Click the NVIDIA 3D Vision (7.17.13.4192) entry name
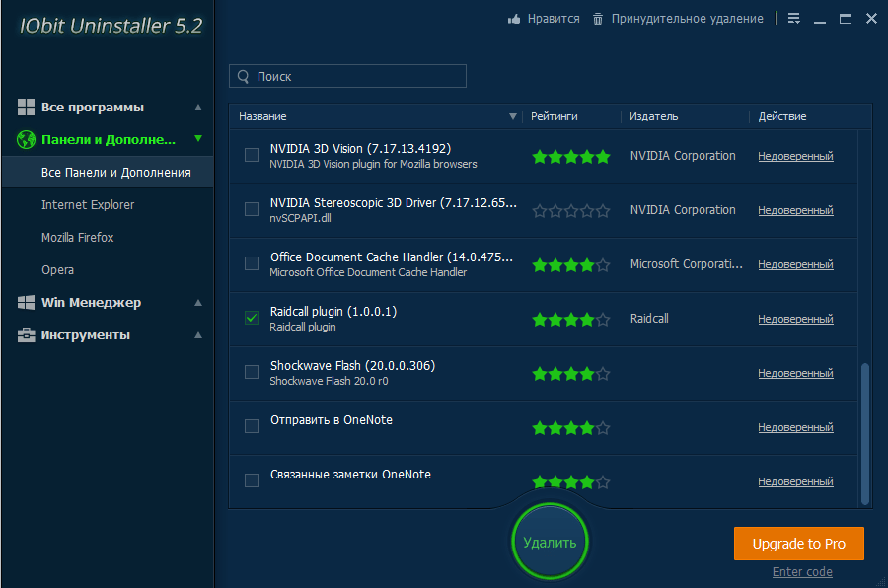 click(360, 148)
